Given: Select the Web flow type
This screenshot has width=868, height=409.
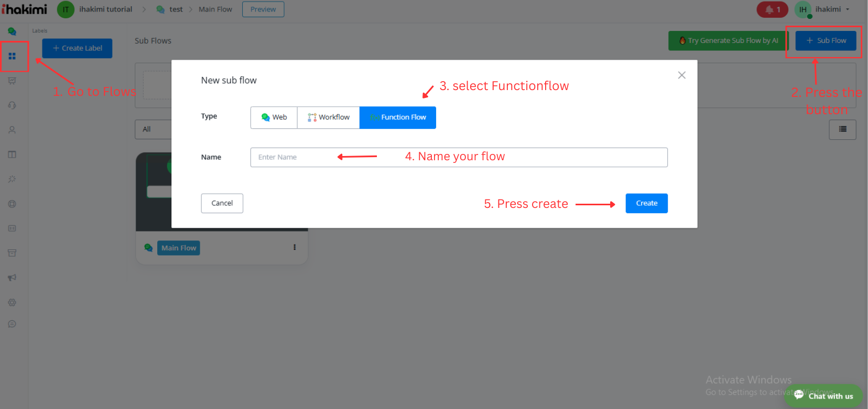Looking at the screenshot, I should pyautogui.click(x=274, y=117).
